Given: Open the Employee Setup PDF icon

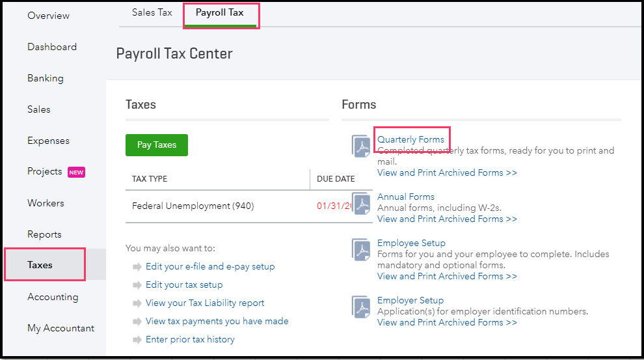Looking at the screenshot, I should click(x=362, y=249).
